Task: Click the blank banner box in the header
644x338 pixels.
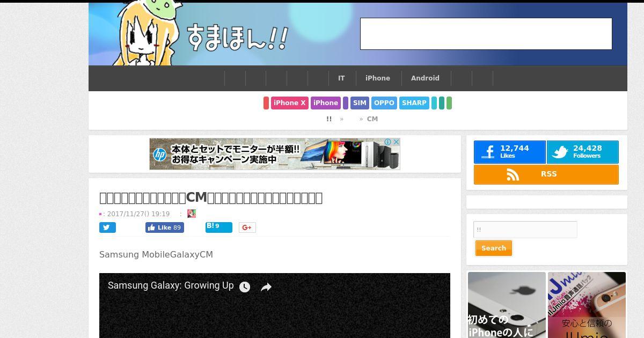Action: point(486,34)
